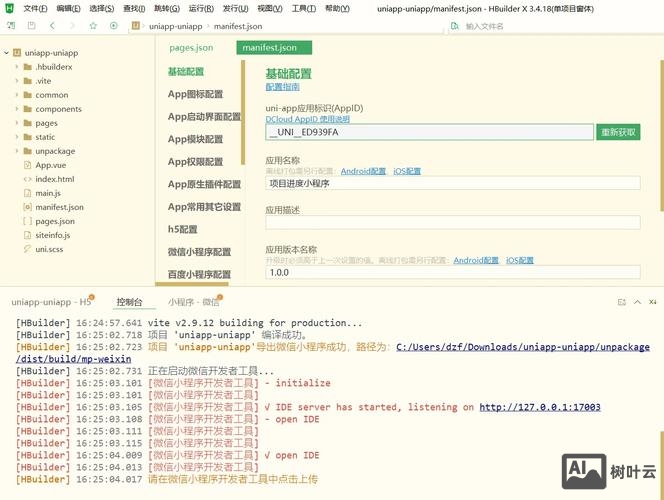Open the 文件(F) menu

pos(35,8)
